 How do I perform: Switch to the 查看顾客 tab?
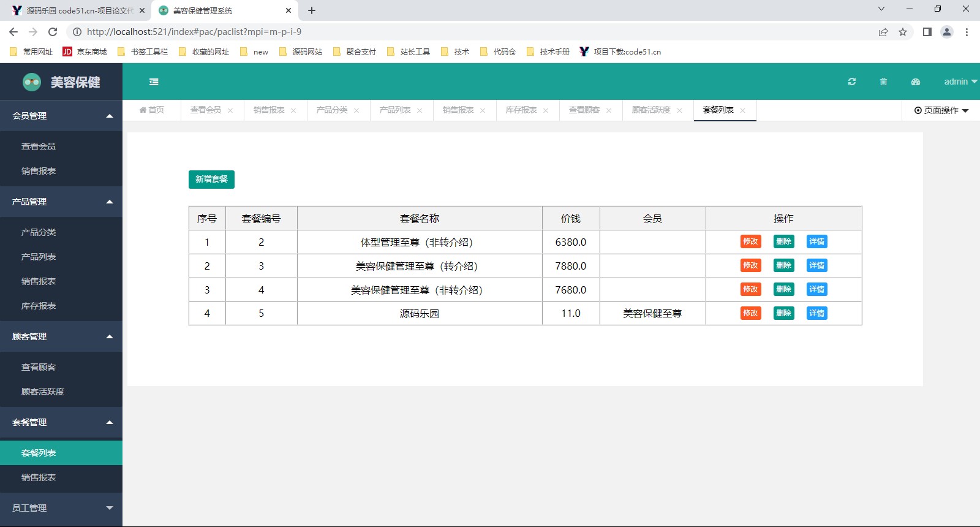(x=584, y=110)
